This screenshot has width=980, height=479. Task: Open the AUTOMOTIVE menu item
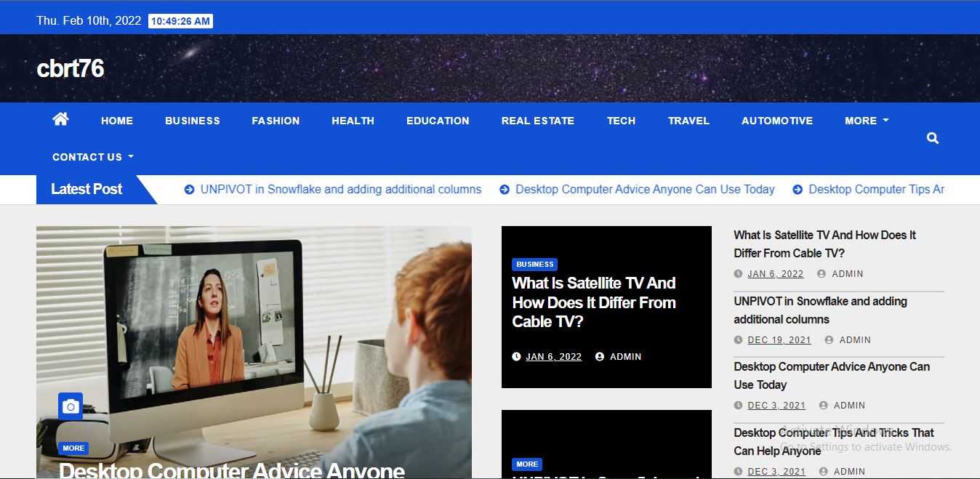777,121
